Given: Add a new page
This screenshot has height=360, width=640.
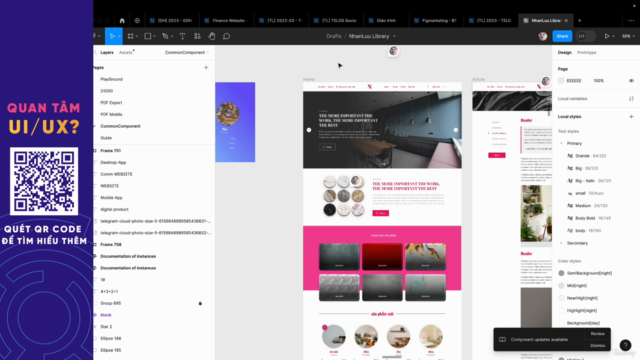Looking at the screenshot, I should click(x=206, y=68).
